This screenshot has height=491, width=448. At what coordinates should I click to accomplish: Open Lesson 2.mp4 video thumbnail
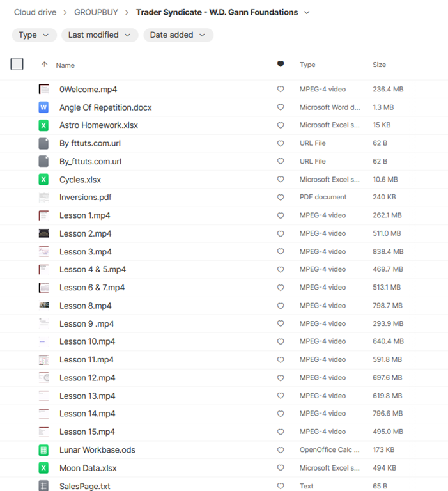tap(43, 233)
